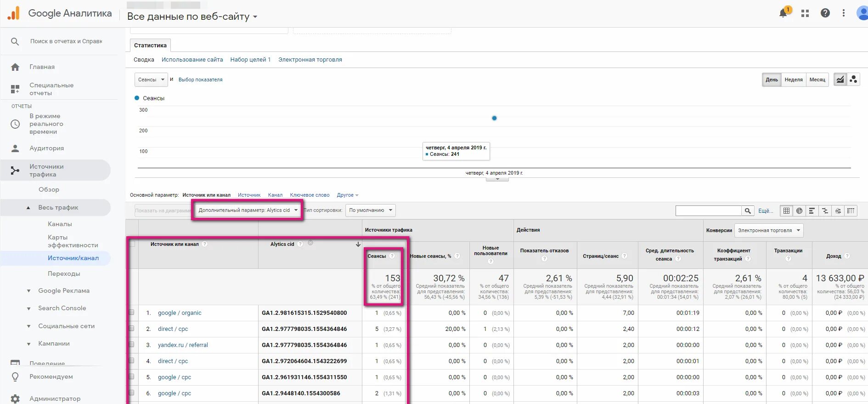The height and width of the screenshot is (404, 868).
Task: Open help for Alytics cid column
Action: tap(300, 244)
